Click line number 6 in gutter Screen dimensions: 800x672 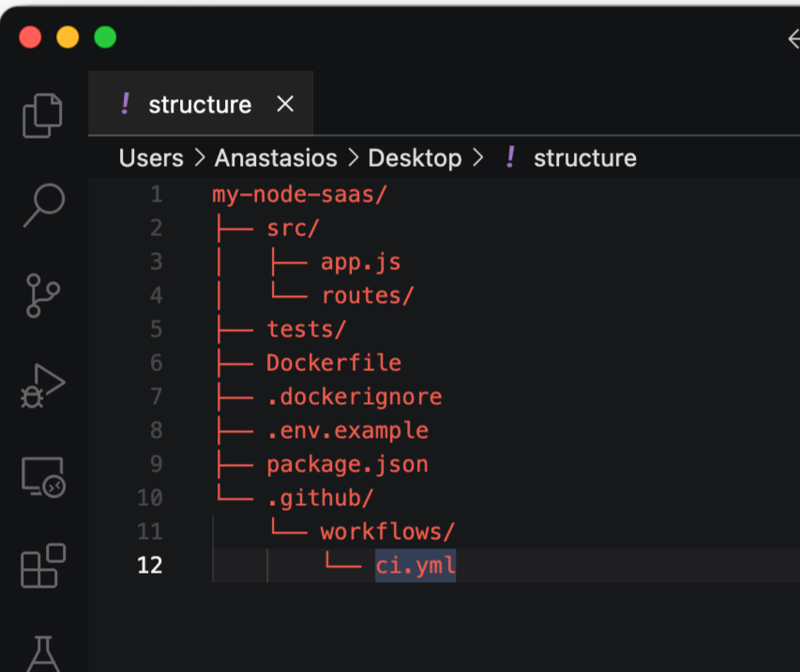pos(155,363)
